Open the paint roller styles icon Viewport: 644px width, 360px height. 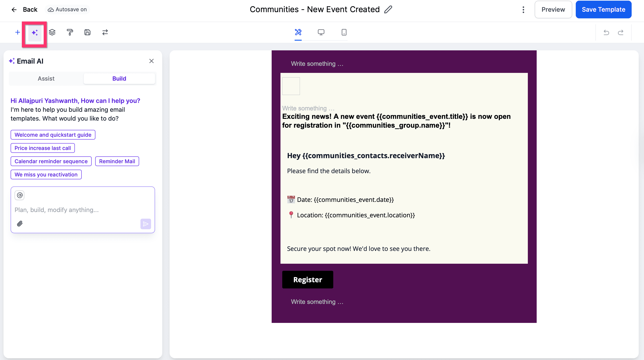[70, 32]
